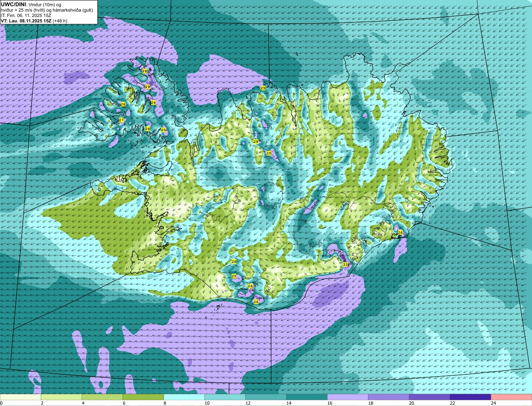Image resolution: width=532 pixels, height=406 pixels.
Task: Click the '24' label on the wind scale
Action: (x=493, y=403)
